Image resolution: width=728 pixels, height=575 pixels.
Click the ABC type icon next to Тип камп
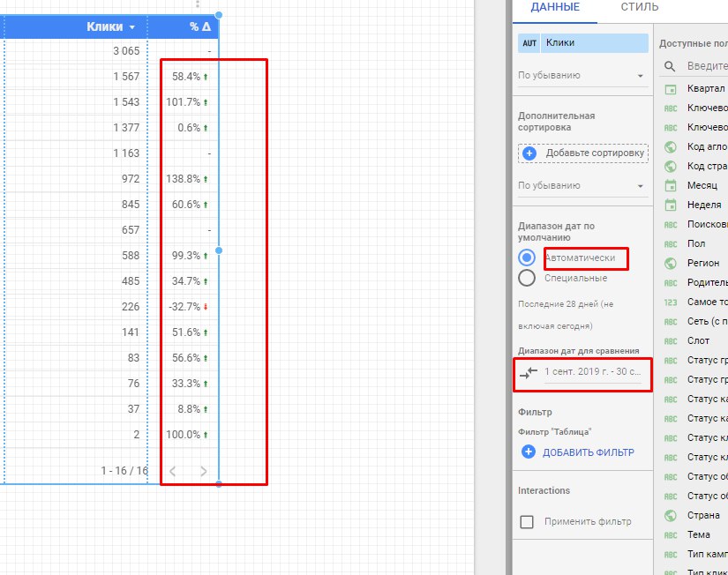671,555
